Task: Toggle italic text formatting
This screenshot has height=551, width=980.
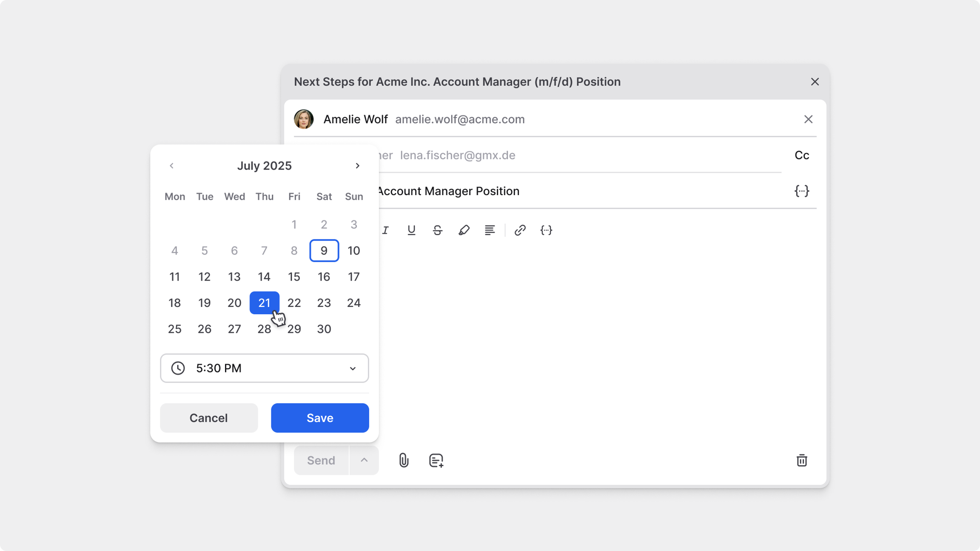Action: pyautogui.click(x=385, y=230)
